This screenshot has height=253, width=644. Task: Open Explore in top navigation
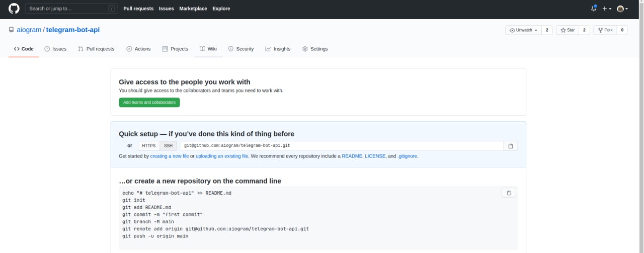click(221, 9)
